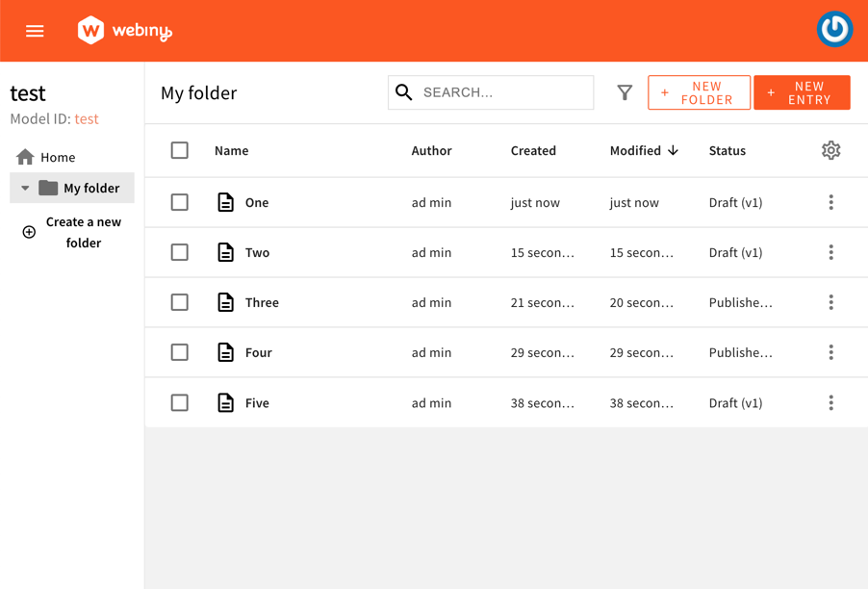The image size is (868, 589).
Task: Click the Webiny logo in the header
Action: click(x=124, y=30)
